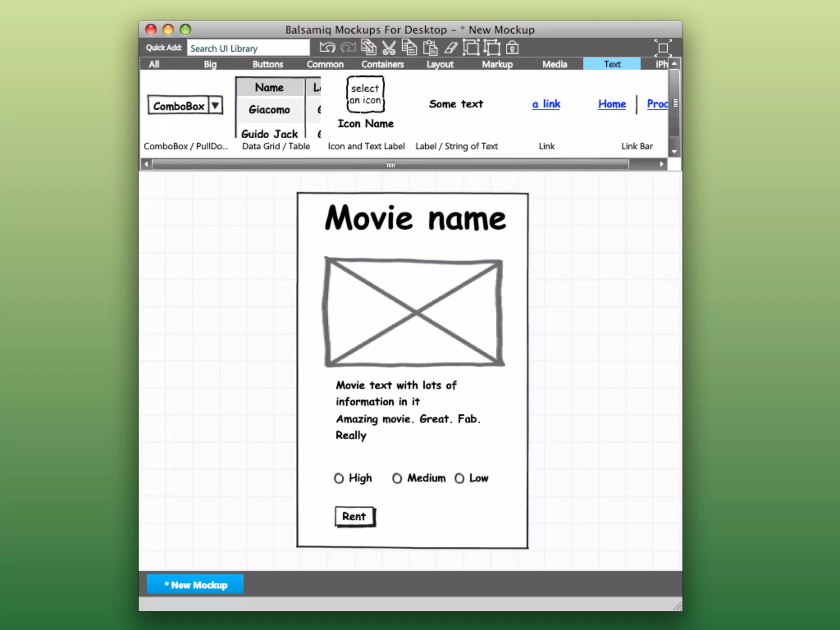Click the duplicate icon in toolbar
This screenshot has height=630, width=840.
click(x=368, y=48)
